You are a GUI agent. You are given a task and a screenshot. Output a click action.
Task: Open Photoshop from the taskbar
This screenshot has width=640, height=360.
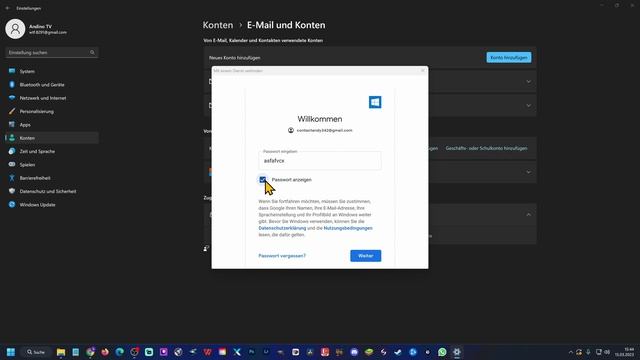click(x=251, y=352)
